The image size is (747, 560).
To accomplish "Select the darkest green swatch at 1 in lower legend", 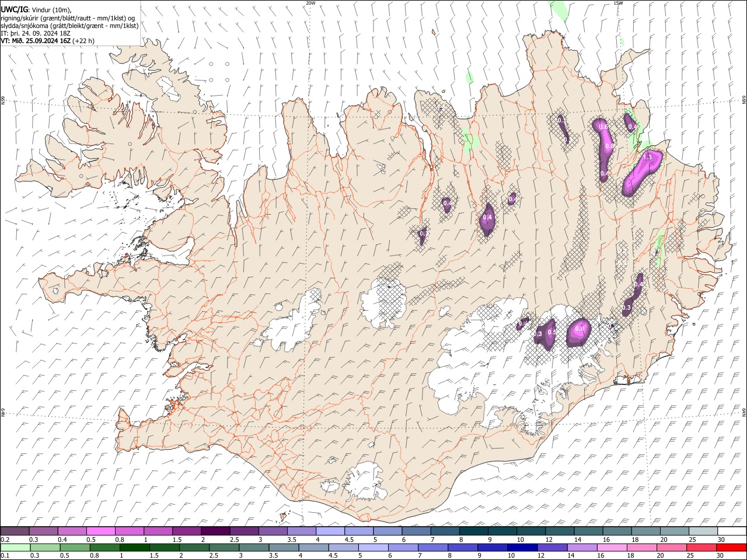I will coord(135,547).
